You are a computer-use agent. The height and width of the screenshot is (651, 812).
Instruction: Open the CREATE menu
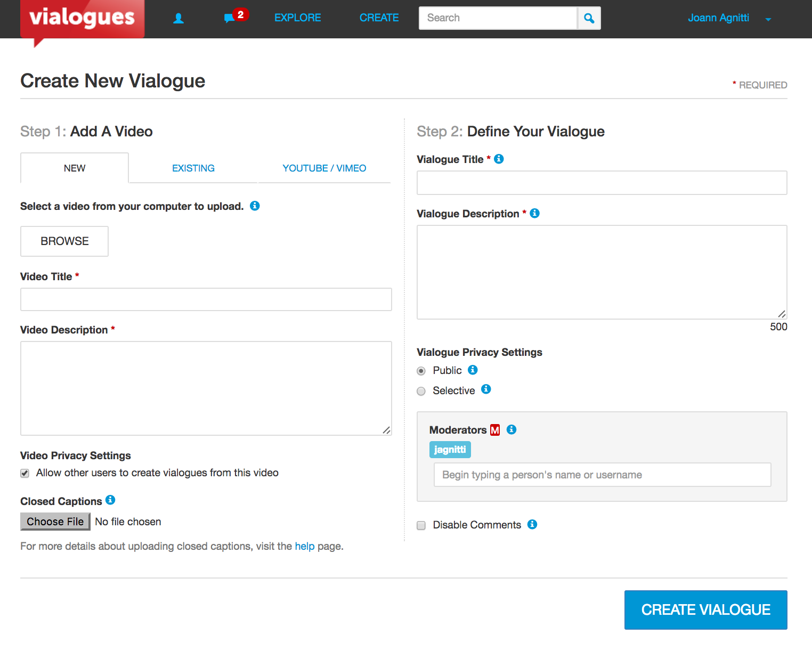[379, 18]
